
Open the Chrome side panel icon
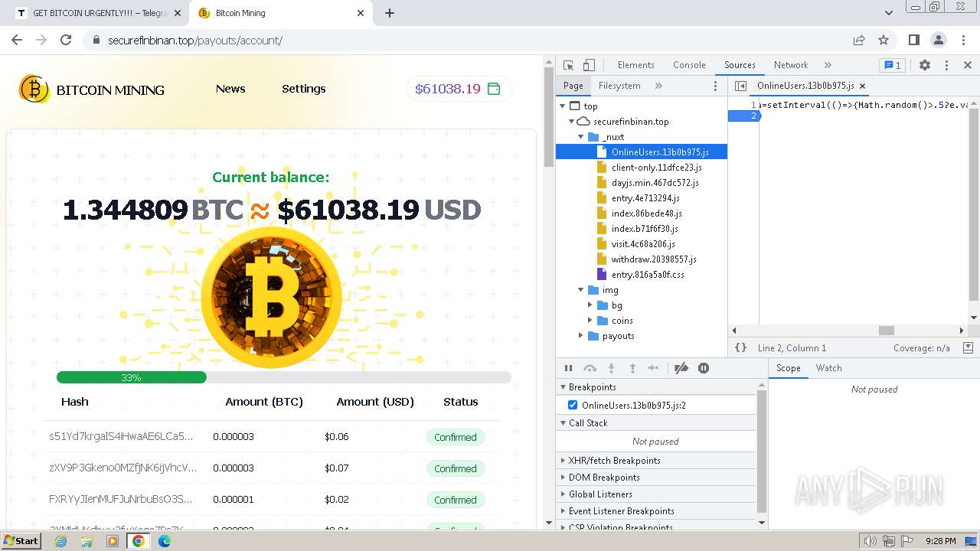click(913, 40)
